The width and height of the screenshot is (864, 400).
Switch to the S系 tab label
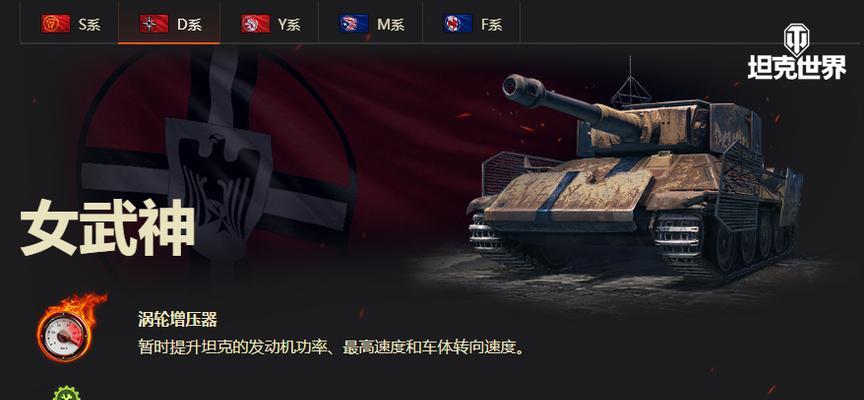click(x=90, y=25)
